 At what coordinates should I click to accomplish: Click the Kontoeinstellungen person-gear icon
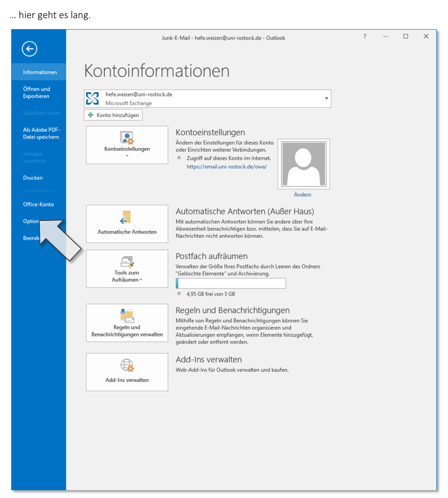(x=127, y=138)
